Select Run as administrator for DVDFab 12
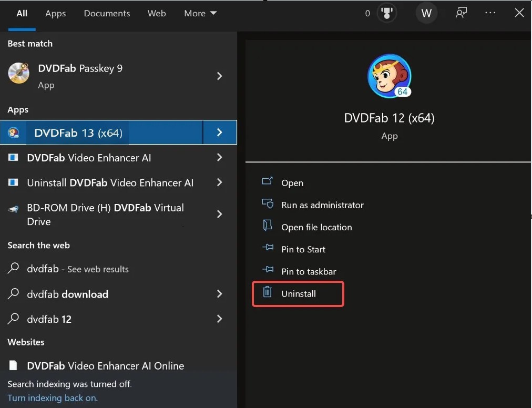The height and width of the screenshot is (408, 532). pyautogui.click(x=322, y=205)
